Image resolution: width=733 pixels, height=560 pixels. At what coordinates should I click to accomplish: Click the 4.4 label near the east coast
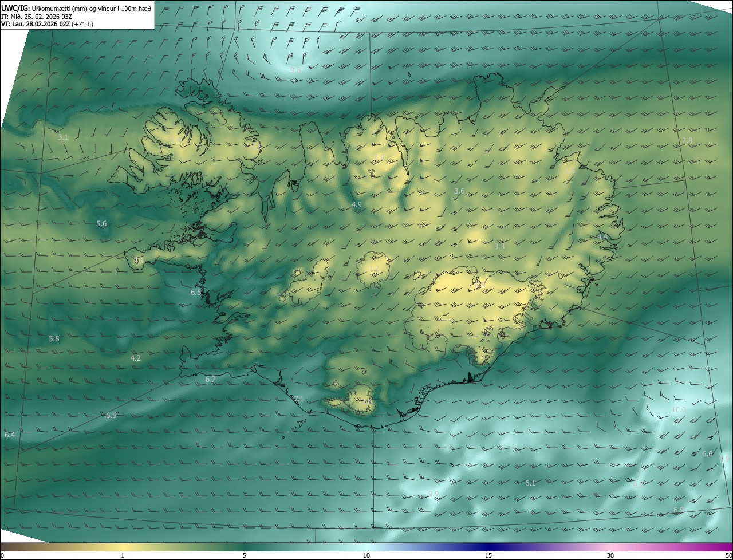(x=602, y=237)
